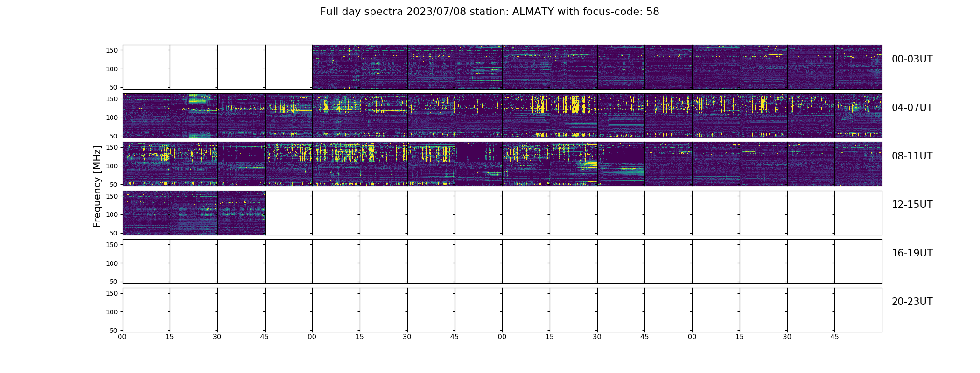The width and height of the screenshot is (980, 373).
Task: Select the 09:45–10:00 UT spectrum panel
Action: click(x=479, y=164)
